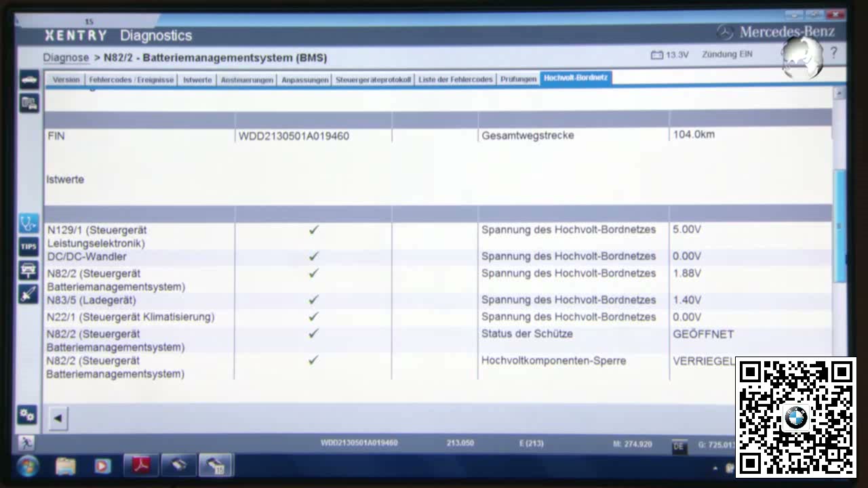Select the M: 274.920 status bar entry
The image size is (868, 488).
[x=632, y=445]
